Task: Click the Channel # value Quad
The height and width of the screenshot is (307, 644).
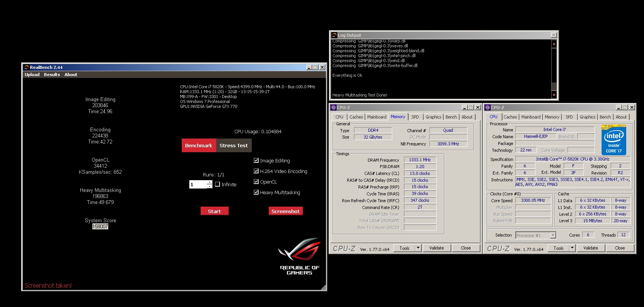Action: coord(448,130)
